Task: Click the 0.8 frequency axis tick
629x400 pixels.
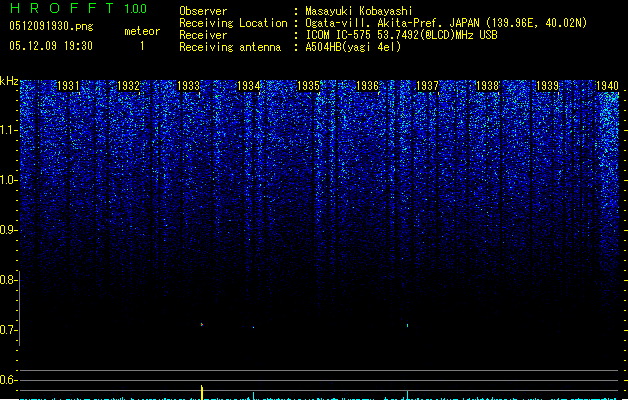Action: [8, 280]
